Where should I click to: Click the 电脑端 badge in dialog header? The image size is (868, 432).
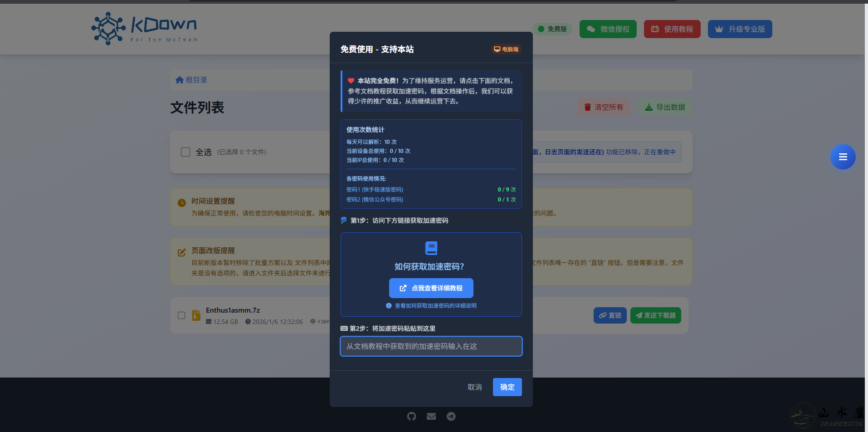[x=506, y=49]
